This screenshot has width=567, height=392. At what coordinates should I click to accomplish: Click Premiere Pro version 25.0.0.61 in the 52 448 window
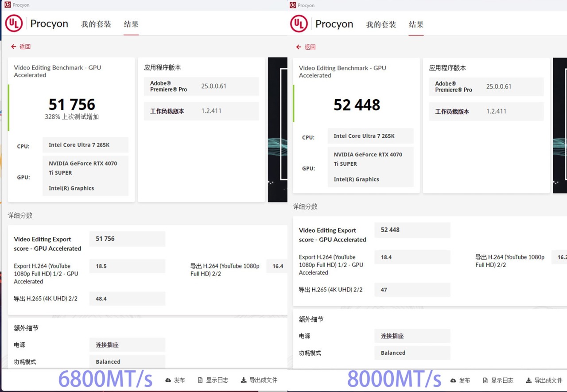[499, 87]
